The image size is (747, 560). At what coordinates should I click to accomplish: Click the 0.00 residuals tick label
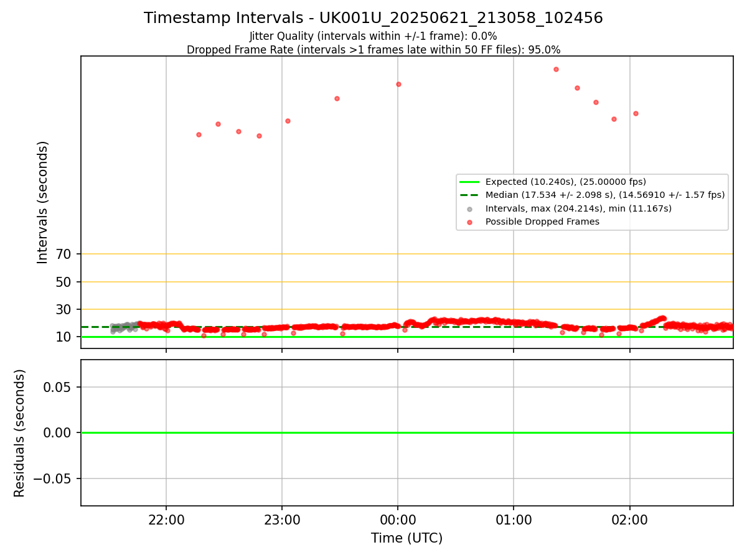58,432
